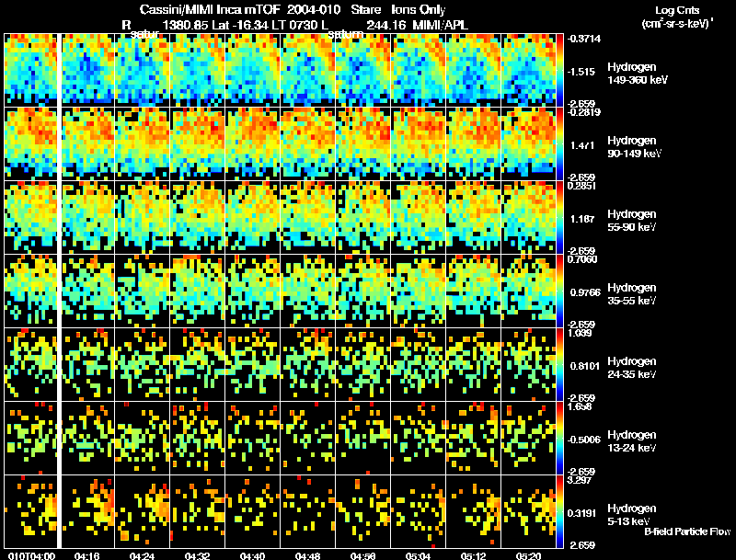The image size is (736, 560).
Task: Click the '04:48' time axis label
Action: click(x=307, y=556)
